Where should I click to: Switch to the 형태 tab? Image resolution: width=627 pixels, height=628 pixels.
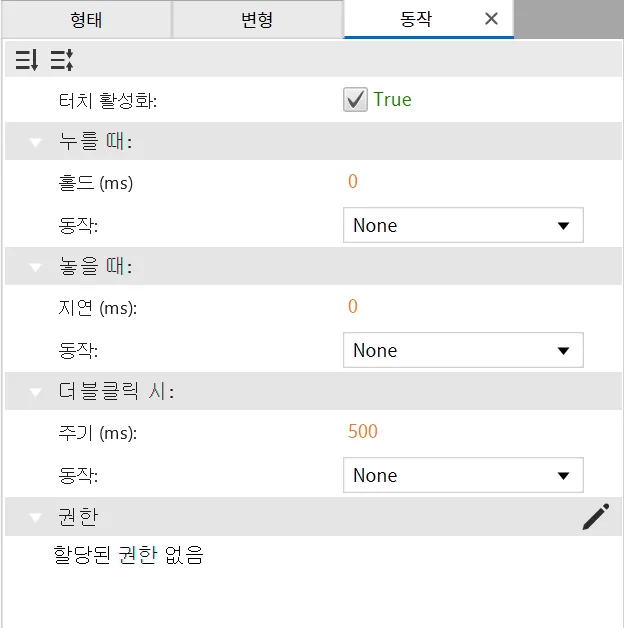pos(86,20)
